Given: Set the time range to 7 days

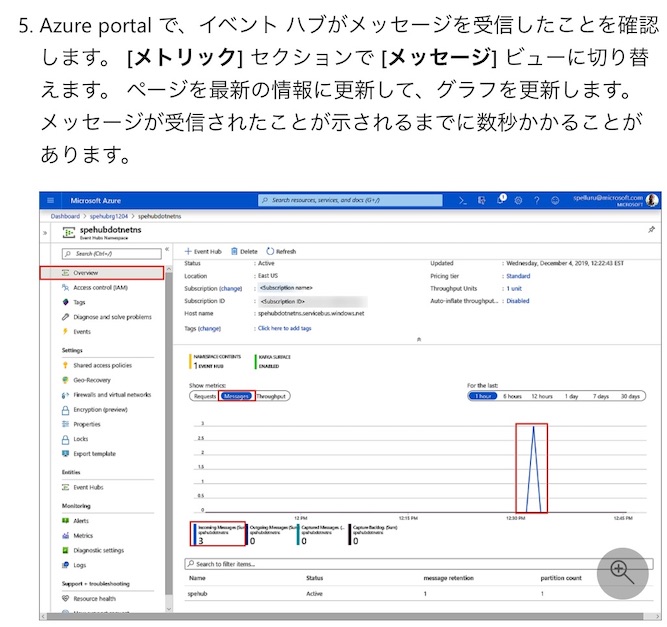Looking at the screenshot, I should click(x=601, y=396).
